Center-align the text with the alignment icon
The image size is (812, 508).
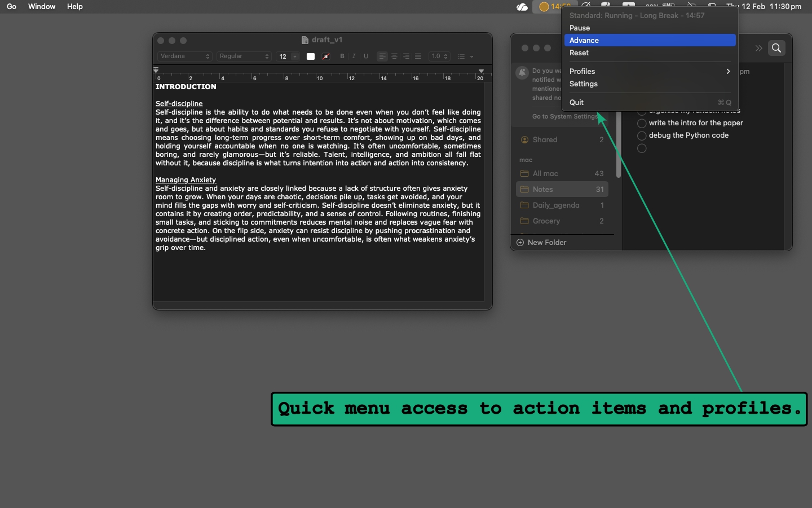pyautogui.click(x=394, y=56)
